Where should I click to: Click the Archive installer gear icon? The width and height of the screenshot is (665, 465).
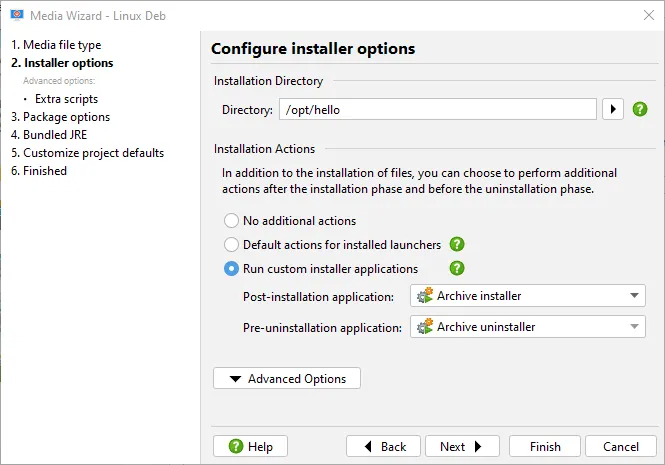coord(425,295)
